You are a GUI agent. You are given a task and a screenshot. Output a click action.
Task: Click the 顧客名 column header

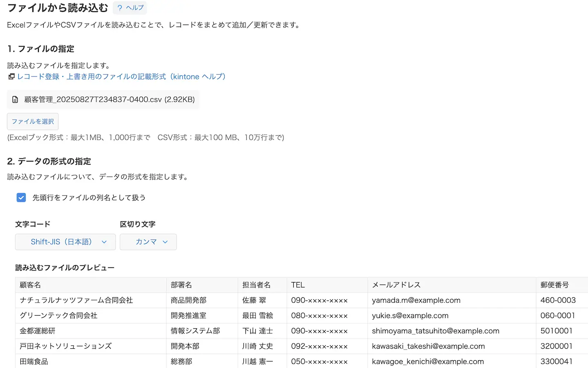coord(30,285)
